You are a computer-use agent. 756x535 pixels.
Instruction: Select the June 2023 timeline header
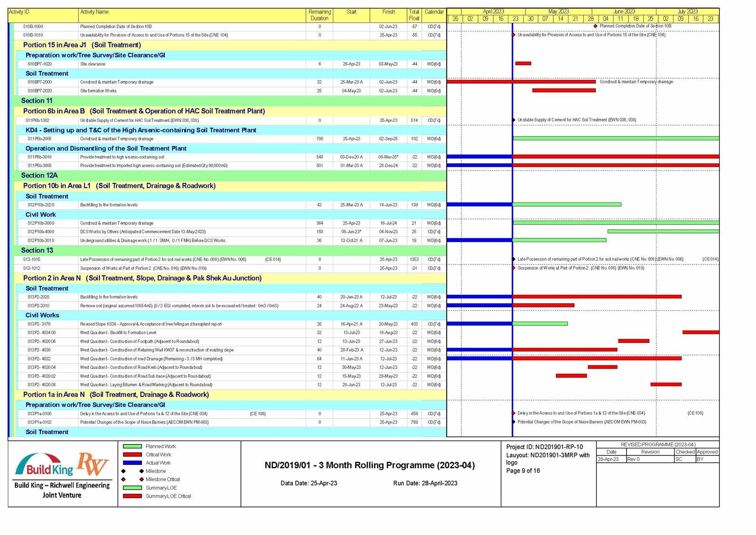click(x=624, y=11)
